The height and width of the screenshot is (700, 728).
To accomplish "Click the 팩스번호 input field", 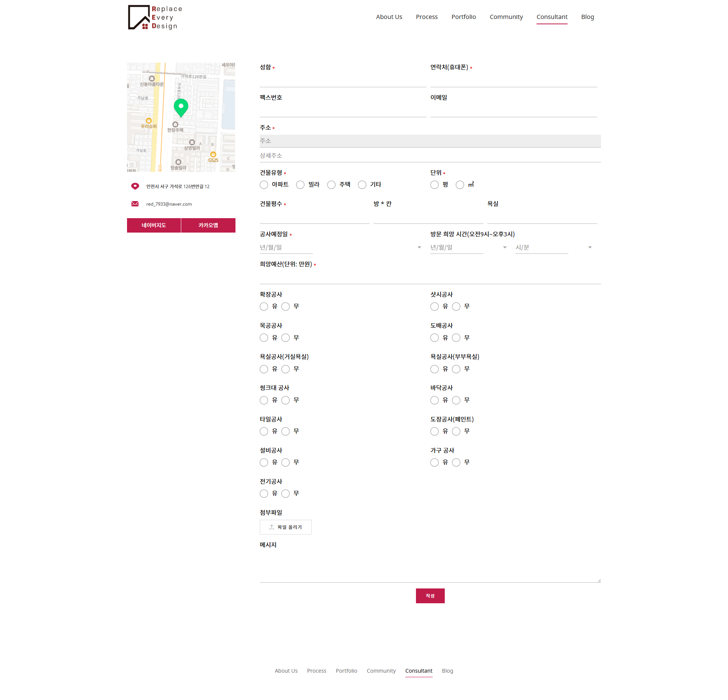I will click(x=343, y=110).
